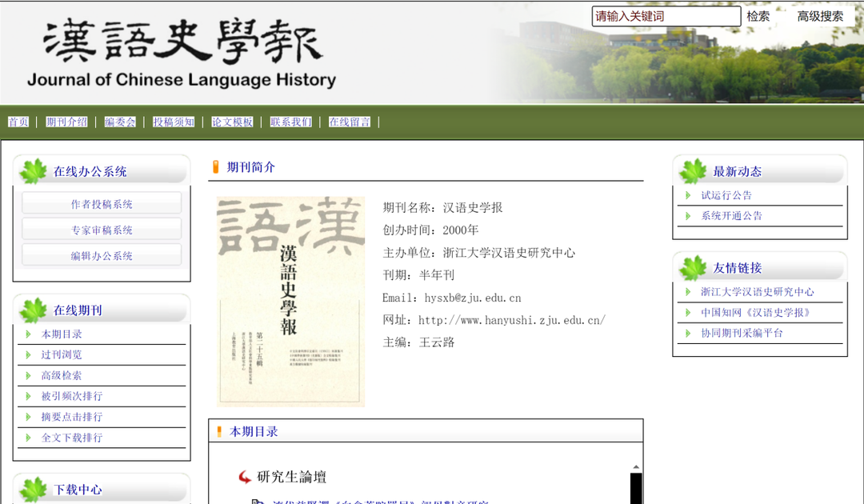864x504 pixels.
Task: Click green arrow icon beside 中国知网 link
Action: pyautogui.click(x=688, y=312)
